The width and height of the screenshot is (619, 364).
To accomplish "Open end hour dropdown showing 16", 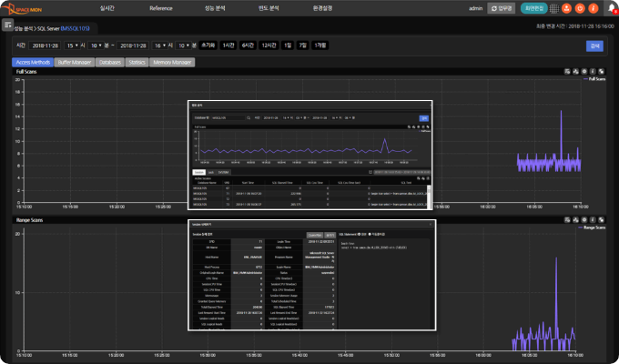I will (x=159, y=45).
